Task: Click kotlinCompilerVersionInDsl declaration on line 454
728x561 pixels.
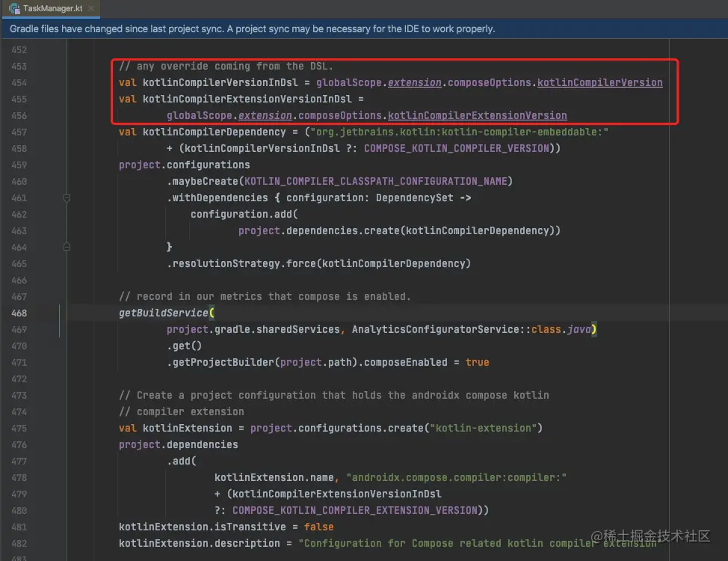Action: 220,83
